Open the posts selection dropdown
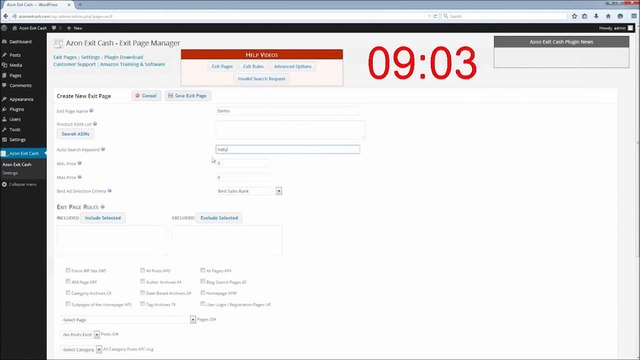640x360 pixels. coord(80,334)
